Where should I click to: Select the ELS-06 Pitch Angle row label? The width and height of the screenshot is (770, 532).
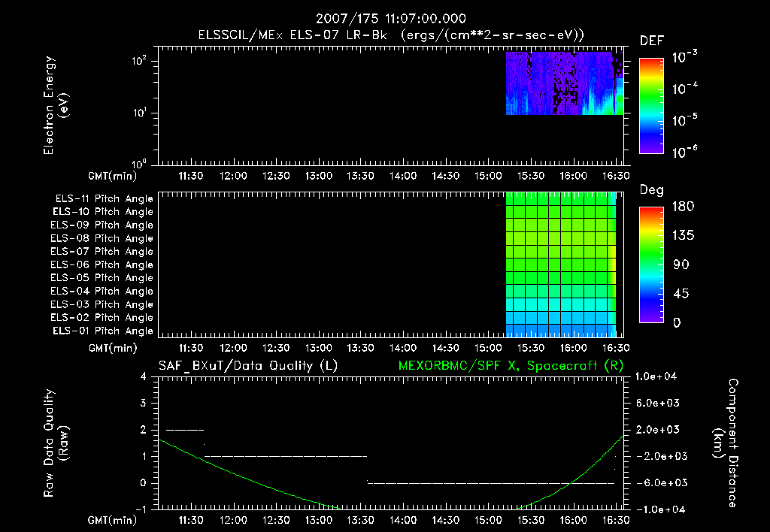[x=102, y=264]
